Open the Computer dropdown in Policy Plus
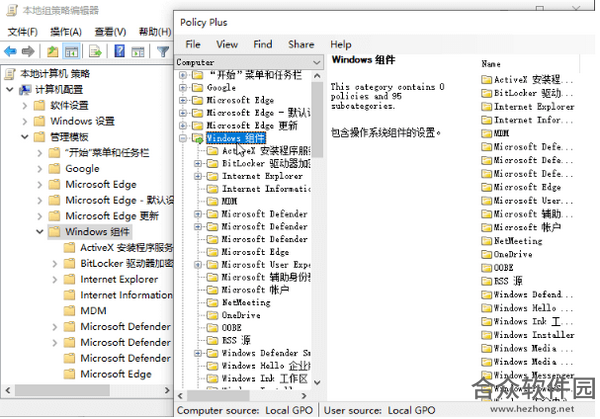Screen dimensions: 600x419 (x=249, y=62)
